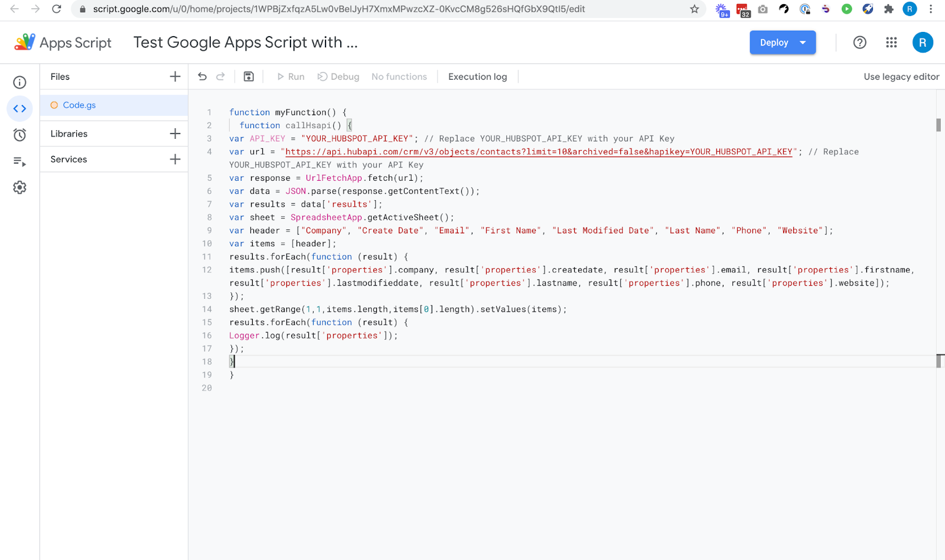Image resolution: width=945 pixels, height=560 pixels.
Task: Switch to Use legacy editor
Action: (901, 77)
